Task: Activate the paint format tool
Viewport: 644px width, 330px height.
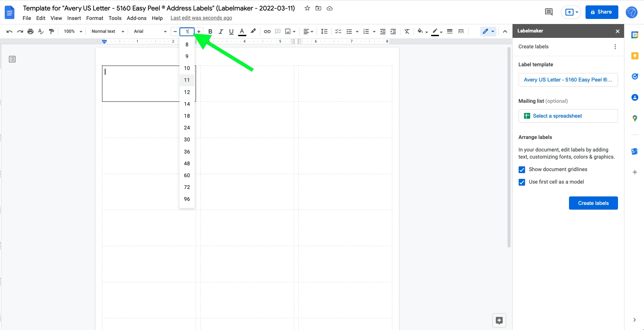Action: click(51, 31)
